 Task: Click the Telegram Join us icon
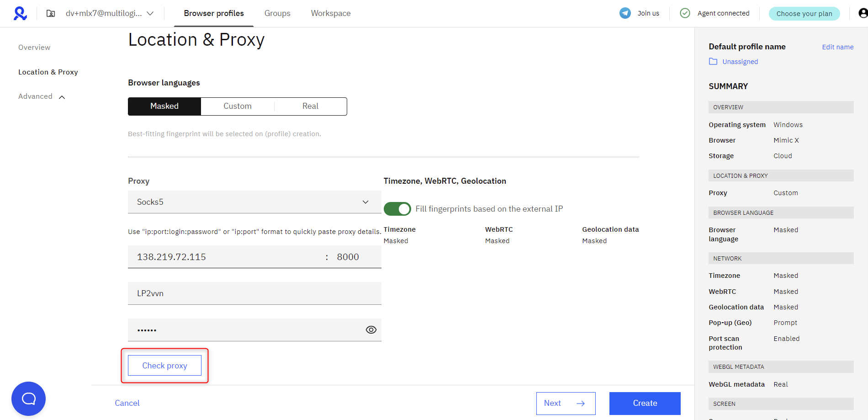[x=625, y=13]
